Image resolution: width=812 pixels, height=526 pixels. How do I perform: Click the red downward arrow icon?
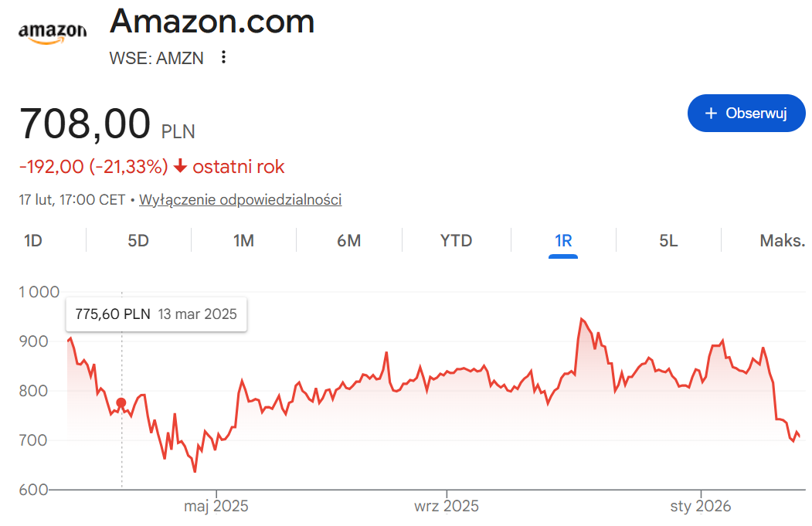pyautogui.click(x=180, y=166)
